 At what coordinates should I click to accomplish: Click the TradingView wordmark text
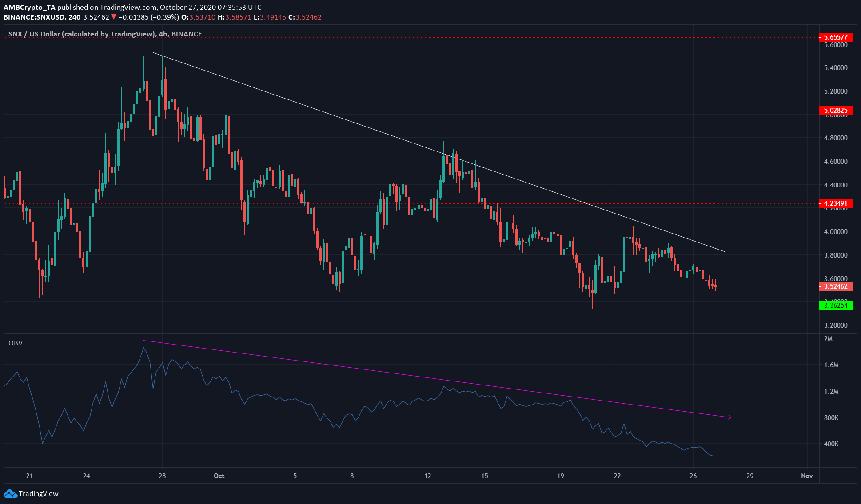pos(39,493)
